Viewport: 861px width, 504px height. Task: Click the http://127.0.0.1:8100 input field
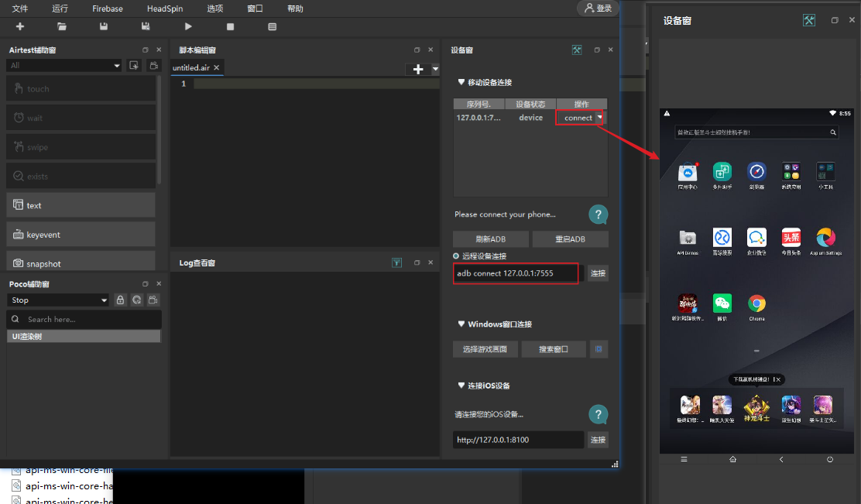[x=518, y=440]
